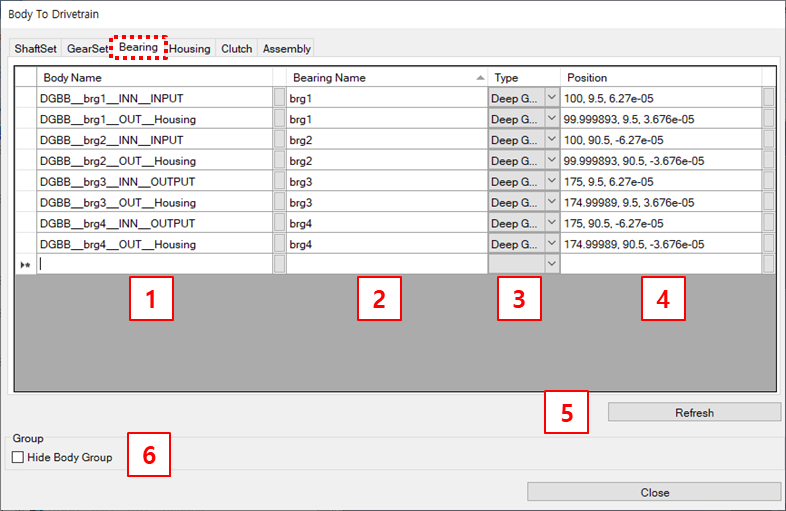Open the Clutch tab
Screen dimensions: 786x511
tap(237, 49)
